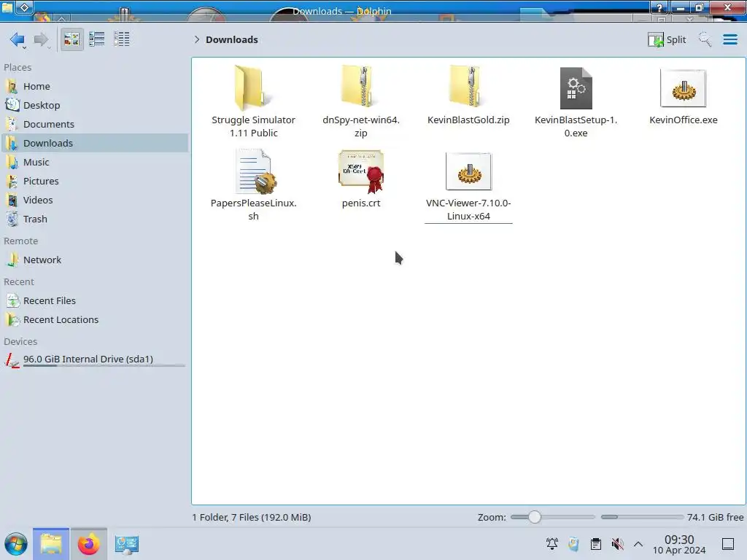Select KevinOffice.exe file icon
This screenshot has height=560, width=747.
pos(683,88)
